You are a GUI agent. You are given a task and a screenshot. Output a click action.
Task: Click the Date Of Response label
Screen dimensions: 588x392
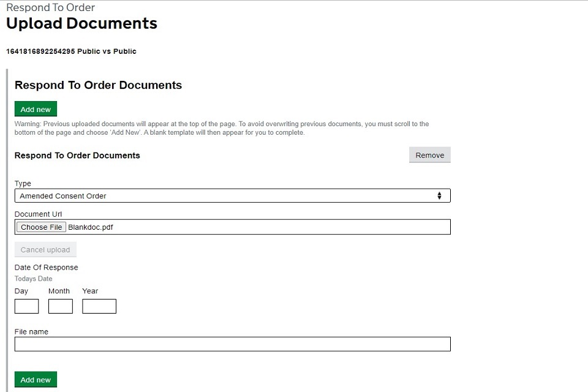tap(47, 267)
